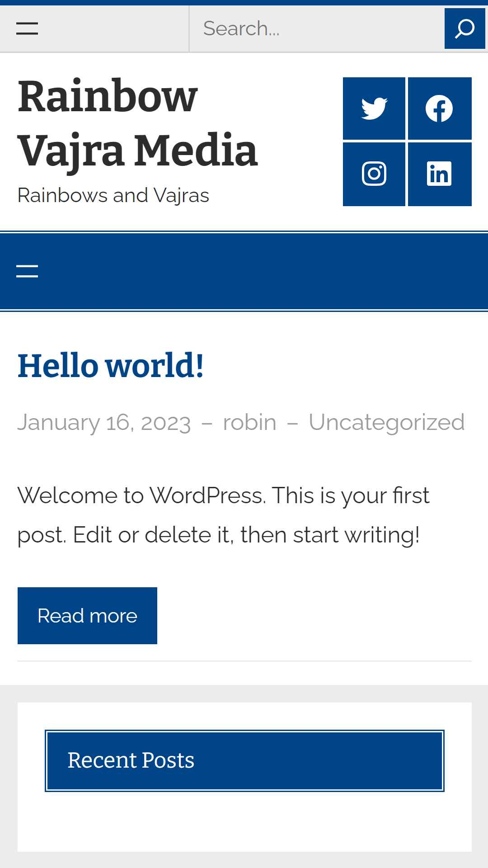Select the Recent Posts widget heading
The height and width of the screenshot is (868, 488).
tap(244, 760)
